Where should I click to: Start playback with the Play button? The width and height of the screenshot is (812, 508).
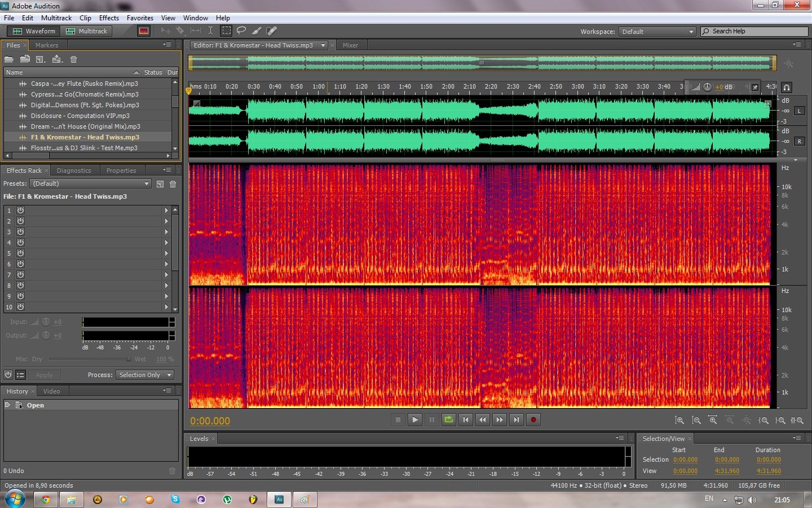click(x=415, y=420)
